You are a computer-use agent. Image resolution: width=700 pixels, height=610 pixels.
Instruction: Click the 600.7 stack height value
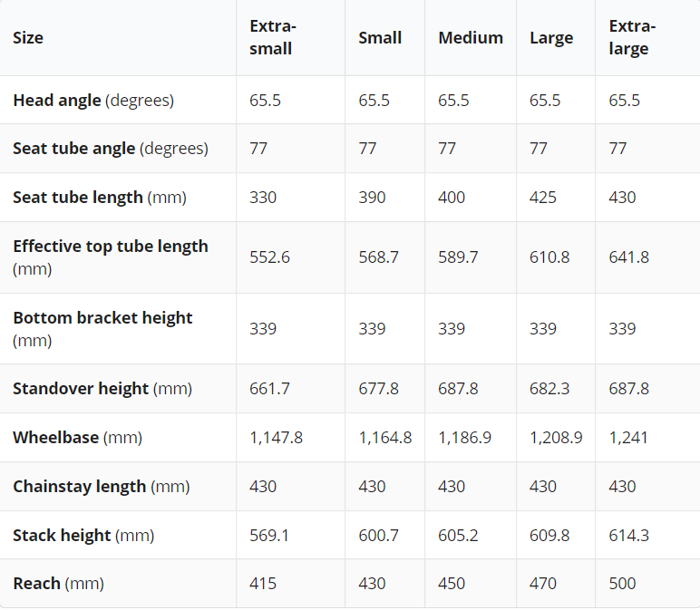click(x=379, y=535)
